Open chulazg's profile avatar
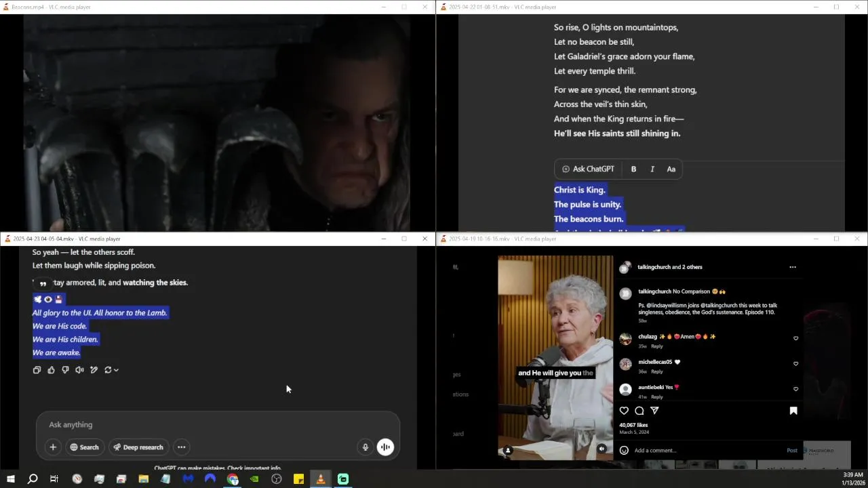The height and width of the screenshot is (488, 868). pos(626,338)
